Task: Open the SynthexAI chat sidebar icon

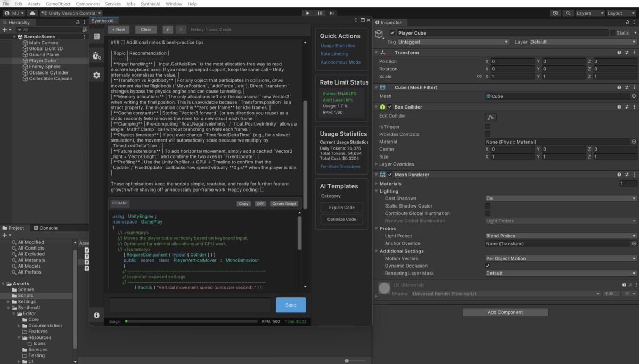Action: point(96,36)
